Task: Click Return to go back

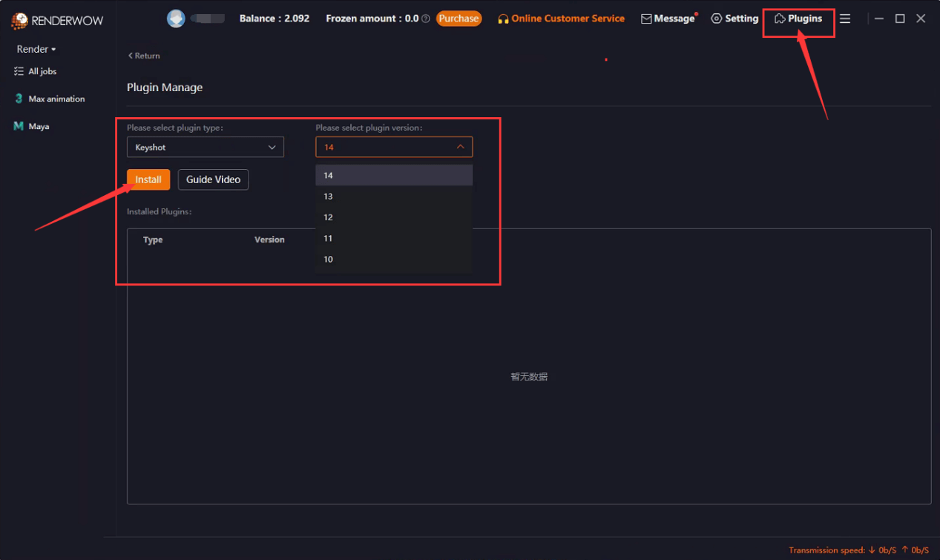Action: [143, 55]
